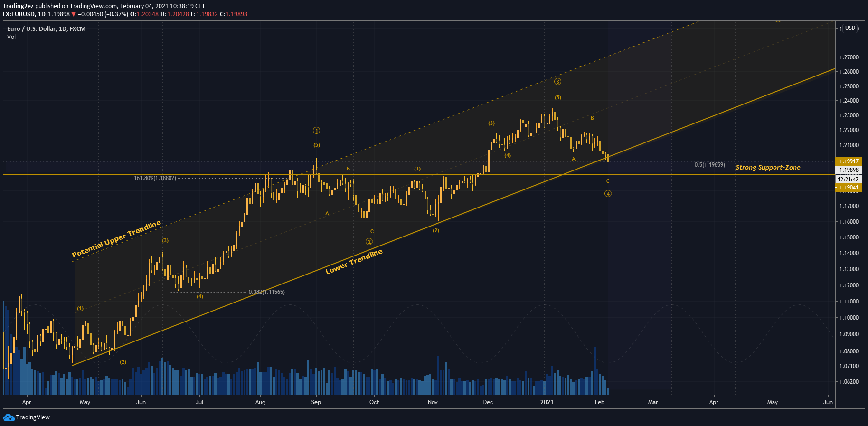Viewport: 868px width, 426px height.
Task: Select the 'Potential Upper Trendline' label
Action: [x=116, y=239]
